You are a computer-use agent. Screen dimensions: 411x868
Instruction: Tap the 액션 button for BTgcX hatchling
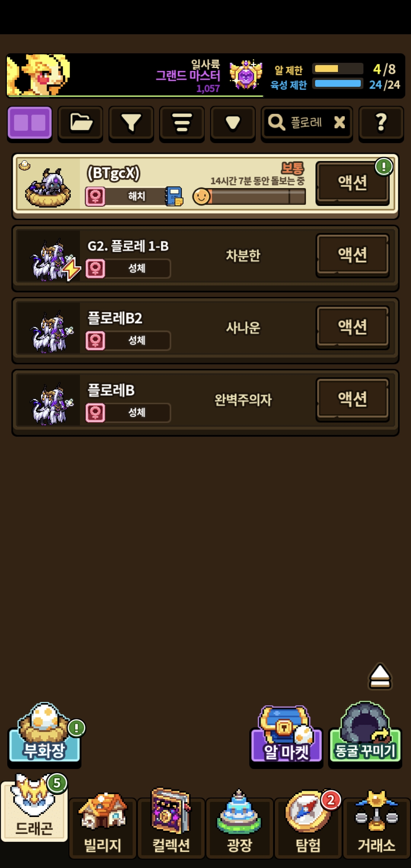(x=353, y=183)
